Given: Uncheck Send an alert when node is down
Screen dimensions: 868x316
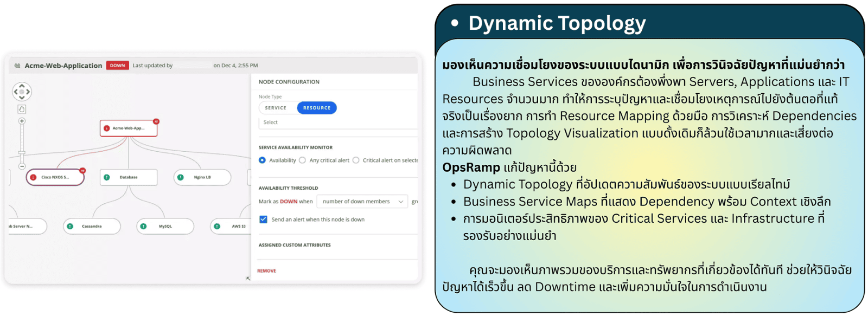Looking at the screenshot, I should (263, 220).
